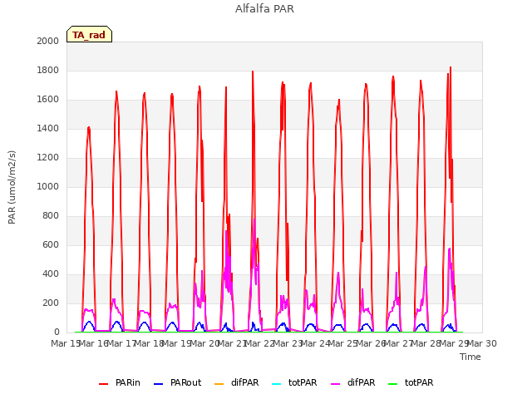532x399 pixels.
Task: Click the 1400 y-axis tick label
Action: point(48,128)
